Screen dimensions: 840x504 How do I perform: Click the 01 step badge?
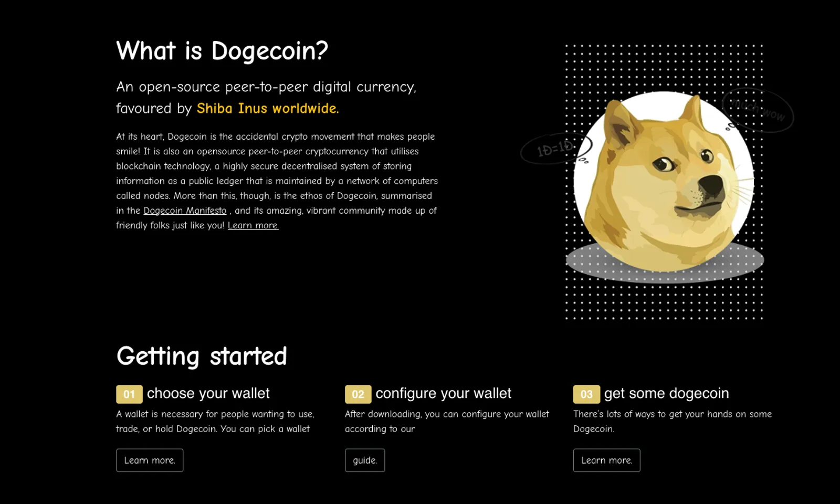129,394
